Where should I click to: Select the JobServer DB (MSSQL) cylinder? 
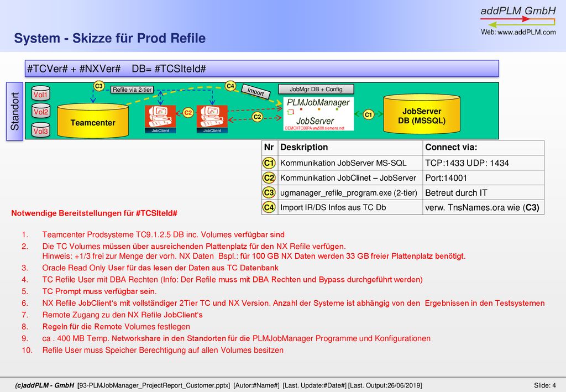pyautogui.click(x=422, y=114)
